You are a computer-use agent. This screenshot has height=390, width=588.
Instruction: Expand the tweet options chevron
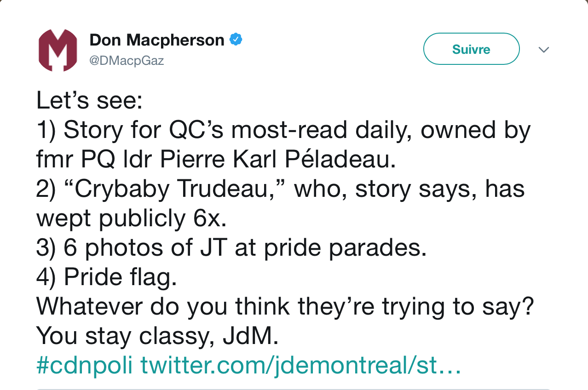(x=544, y=50)
